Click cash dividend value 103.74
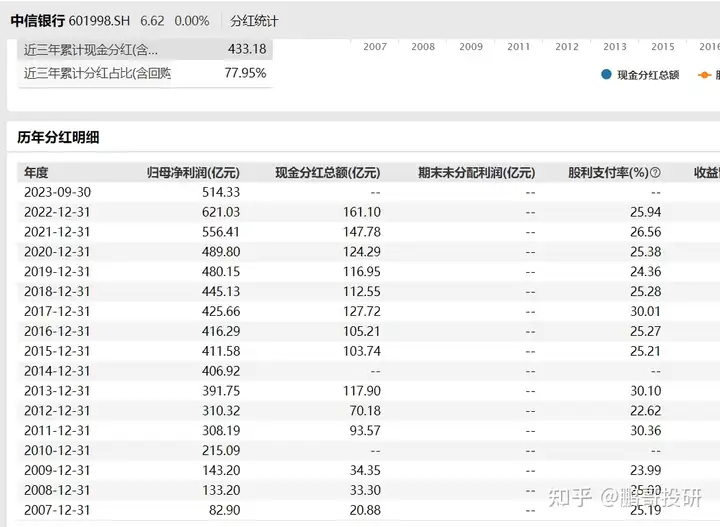The image size is (720, 527). point(362,351)
